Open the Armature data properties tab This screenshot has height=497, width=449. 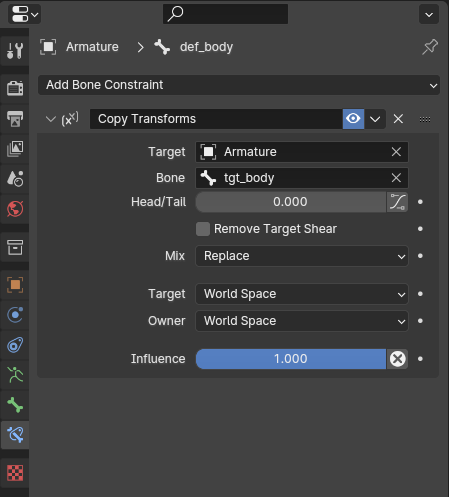pyautogui.click(x=15, y=375)
